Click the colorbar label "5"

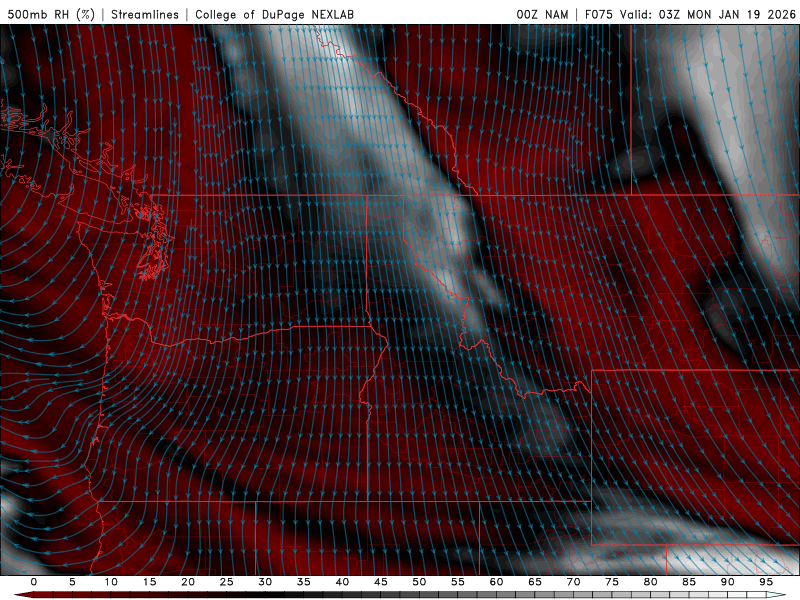(x=72, y=582)
